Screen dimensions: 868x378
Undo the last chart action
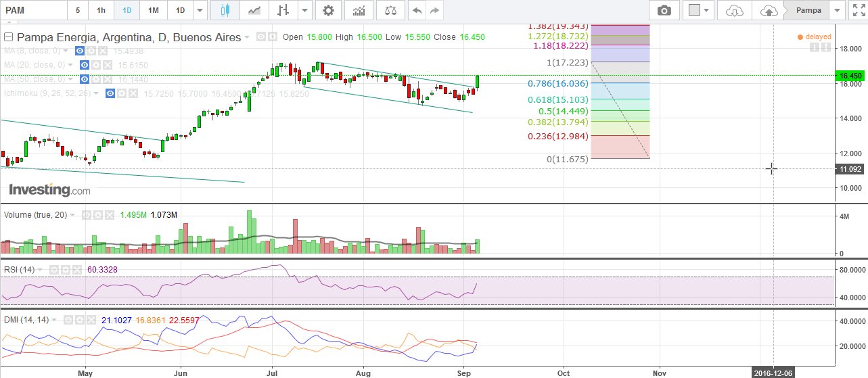(417, 10)
